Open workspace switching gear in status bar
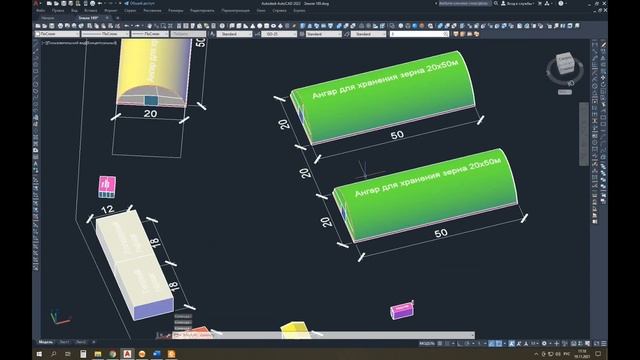This screenshot has width=640, height=360. [x=544, y=343]
